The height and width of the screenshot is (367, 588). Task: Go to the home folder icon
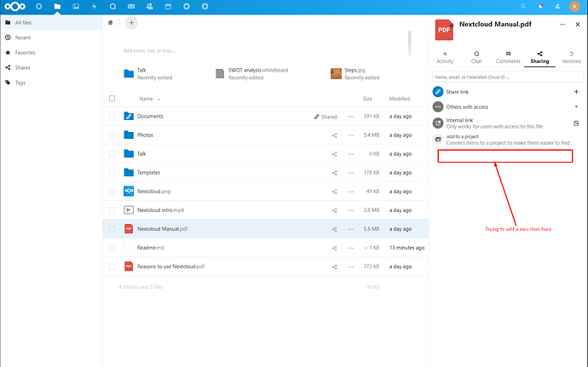click(x=110, y=22)
